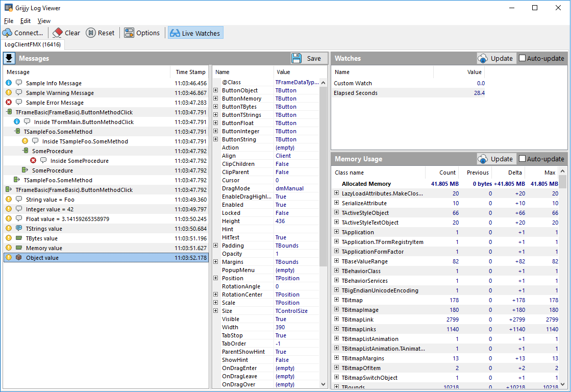The width and height of the screenshot is (571, 392).
Task: Click Update button in Watches panel
Action: coord(495,58)
